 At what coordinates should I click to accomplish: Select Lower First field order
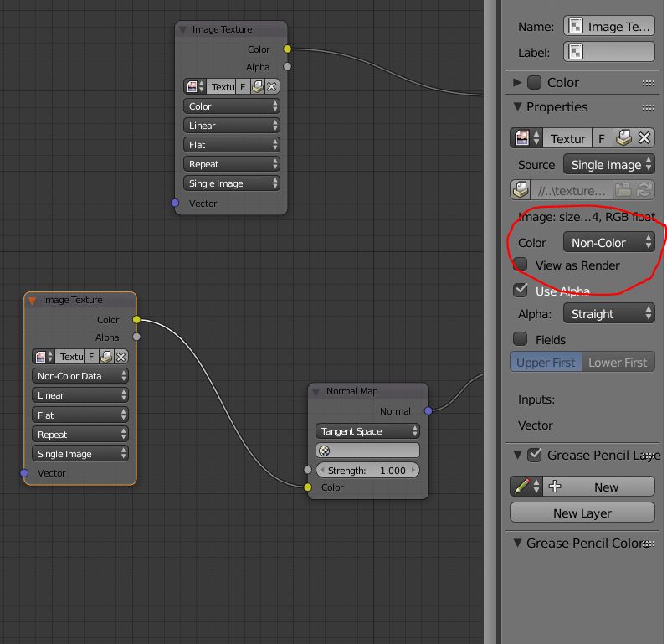(618, 363)
